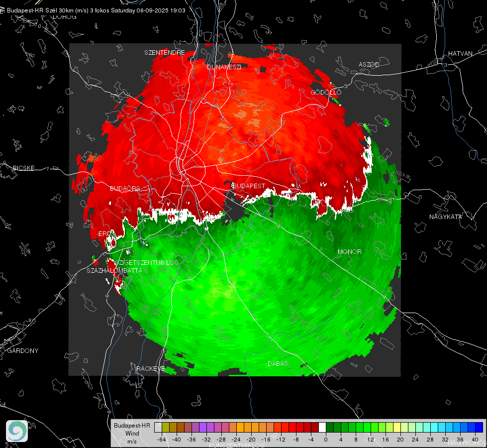The width and height of the screenshot is (487, 448).
Task: Select the olive swatch above the -64 label
Action: [x=166, y=427]
